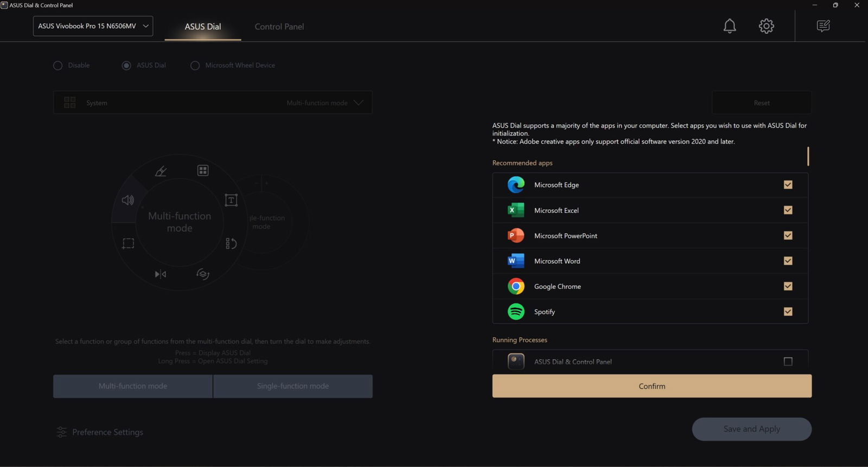Image resolution: width=868 pixels, height=467 pixels.
Task: Click the dashed selection rectangle dial icon
Action: tap(128, 244)
